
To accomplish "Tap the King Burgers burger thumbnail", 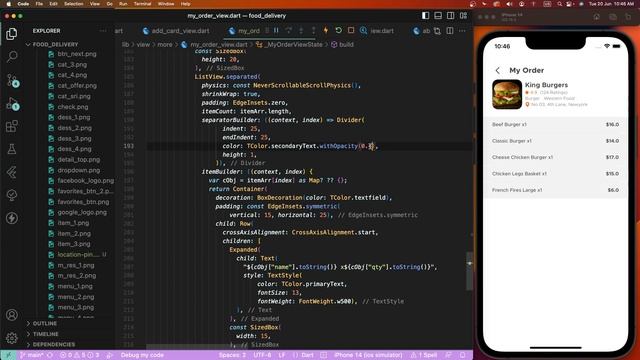I will coord(507,94).
